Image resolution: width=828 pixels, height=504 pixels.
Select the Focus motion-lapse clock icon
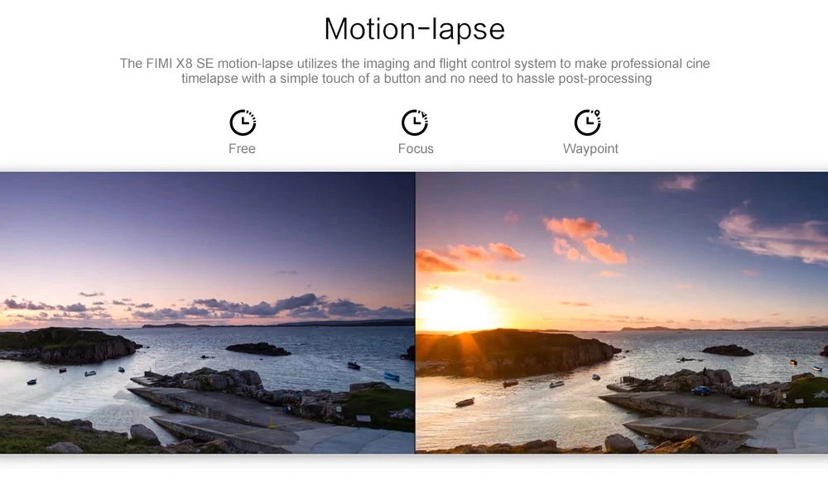(x=415, y=122)
